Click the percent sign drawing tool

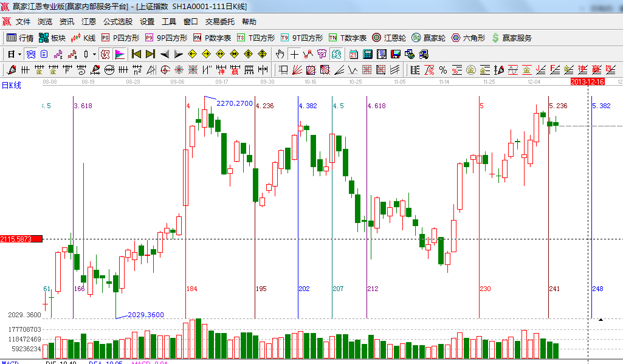point(442,70)
